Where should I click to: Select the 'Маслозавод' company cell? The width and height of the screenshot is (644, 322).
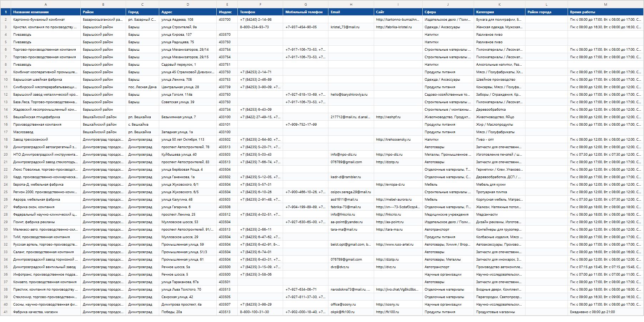click(x=46, y=132)
